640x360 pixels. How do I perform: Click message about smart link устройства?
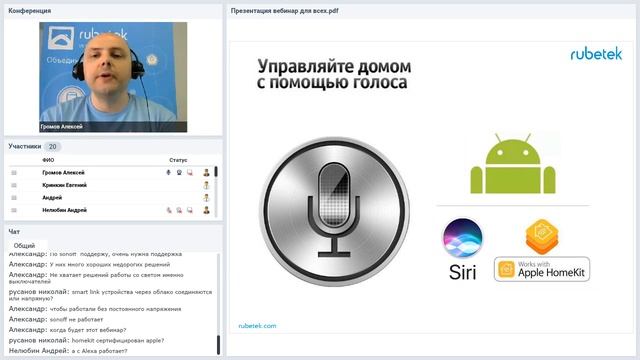(x=111, y=295)
